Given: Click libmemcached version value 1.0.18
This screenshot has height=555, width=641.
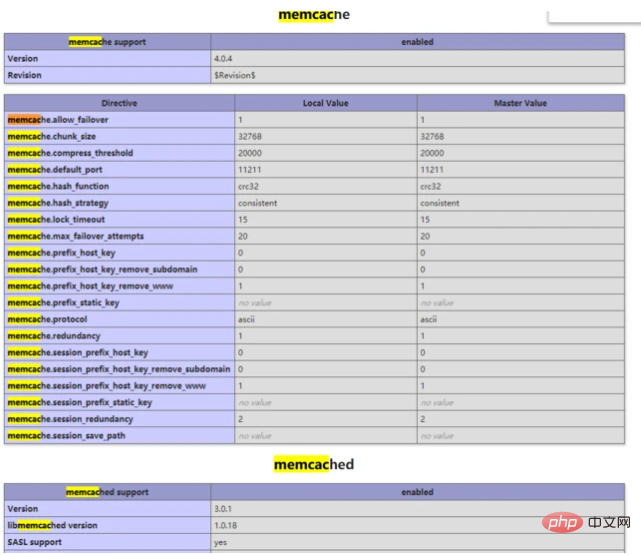Looking at the screenshot, I should pyautogui.click(x=226, y=526).
